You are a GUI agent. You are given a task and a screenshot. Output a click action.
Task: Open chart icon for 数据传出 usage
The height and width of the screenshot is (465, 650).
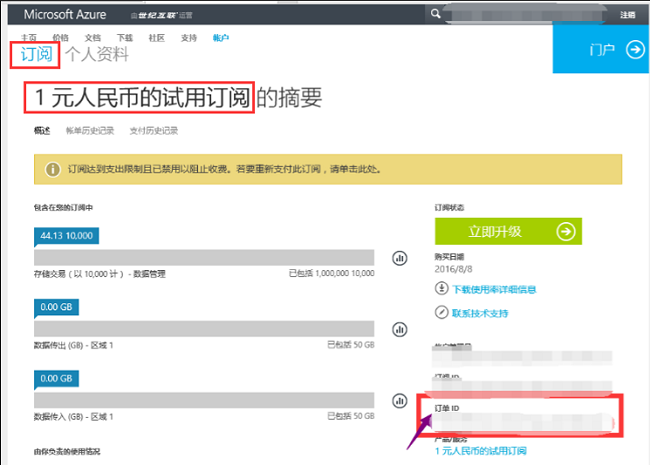[x=399, y=329]
